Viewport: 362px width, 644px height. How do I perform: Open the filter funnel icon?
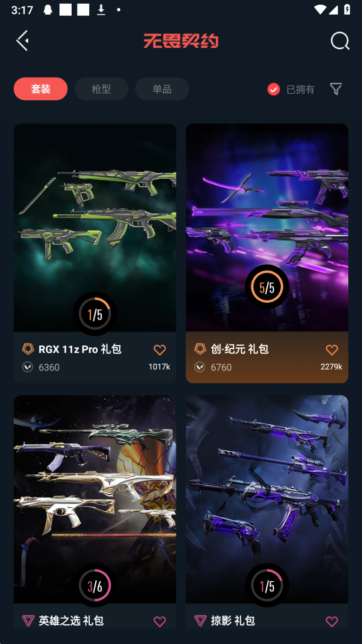click(x=336, y=89)
